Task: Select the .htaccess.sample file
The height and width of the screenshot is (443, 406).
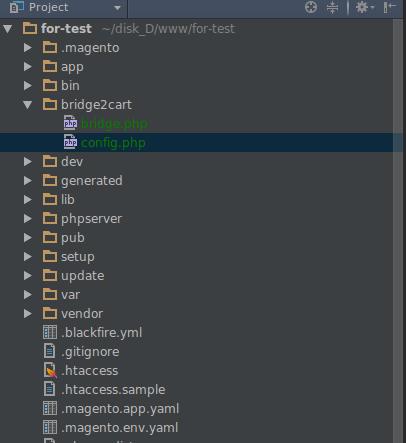Action: click(113, 389)
